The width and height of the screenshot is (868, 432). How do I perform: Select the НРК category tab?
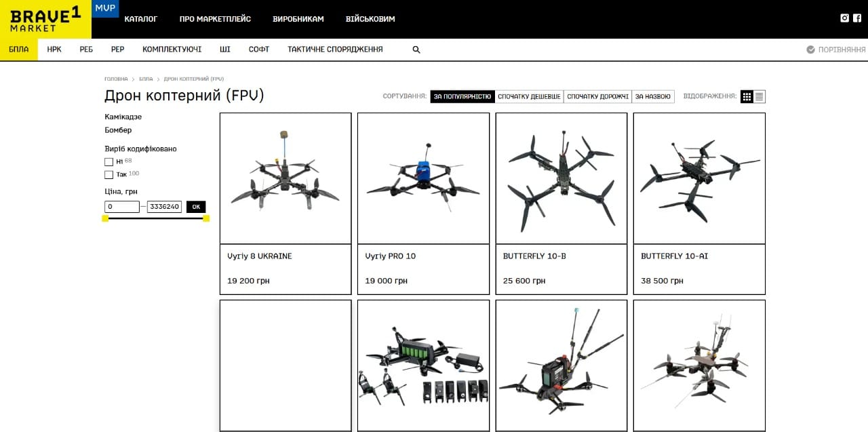[x=54, y=50]
